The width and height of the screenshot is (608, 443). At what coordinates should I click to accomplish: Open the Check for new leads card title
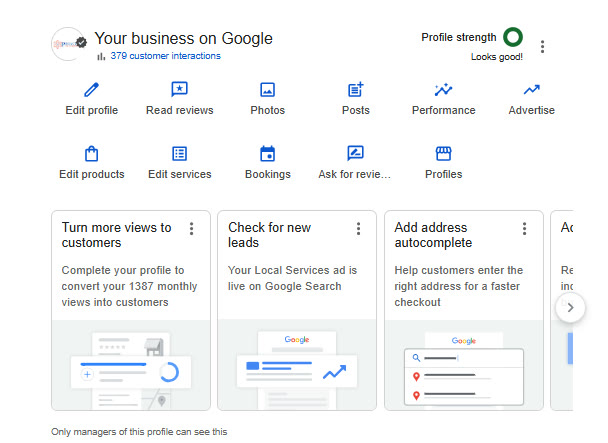[269, 235]
